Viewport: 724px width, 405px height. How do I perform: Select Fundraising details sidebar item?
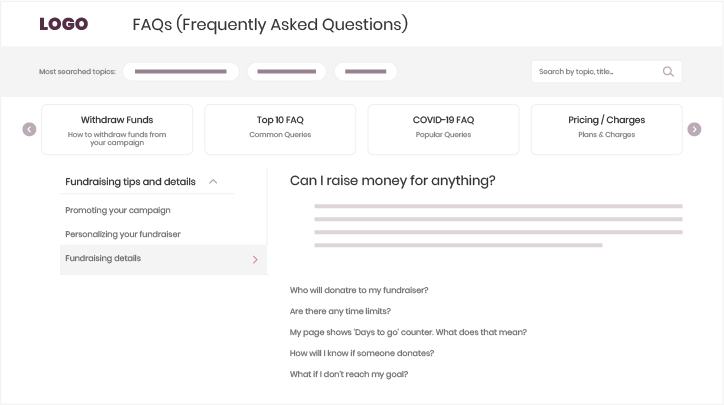coord(103,258)
